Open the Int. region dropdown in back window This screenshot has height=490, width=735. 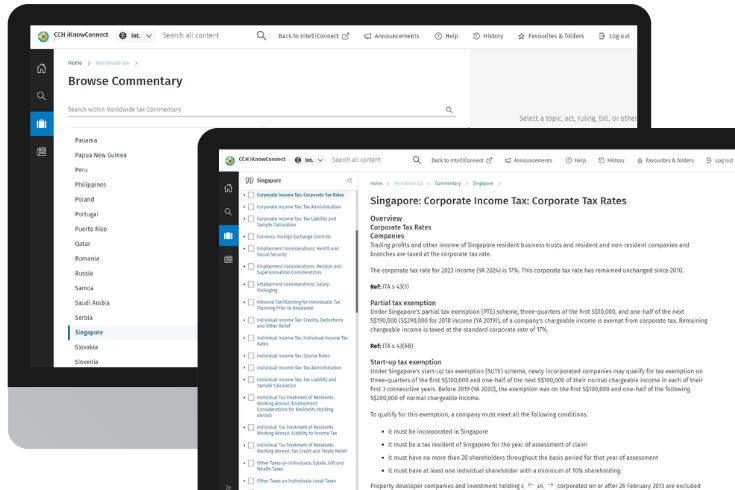pyautogui.click(x=136, y=36)
